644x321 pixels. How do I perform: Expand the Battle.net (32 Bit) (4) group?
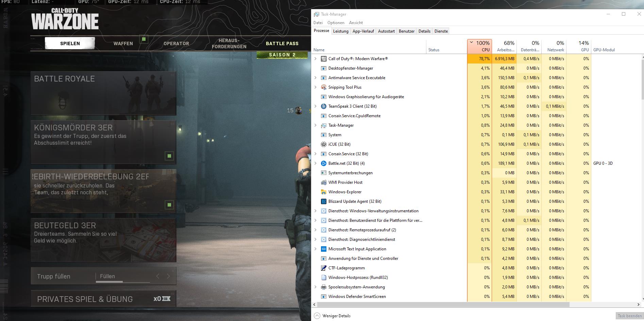(315, 163)
